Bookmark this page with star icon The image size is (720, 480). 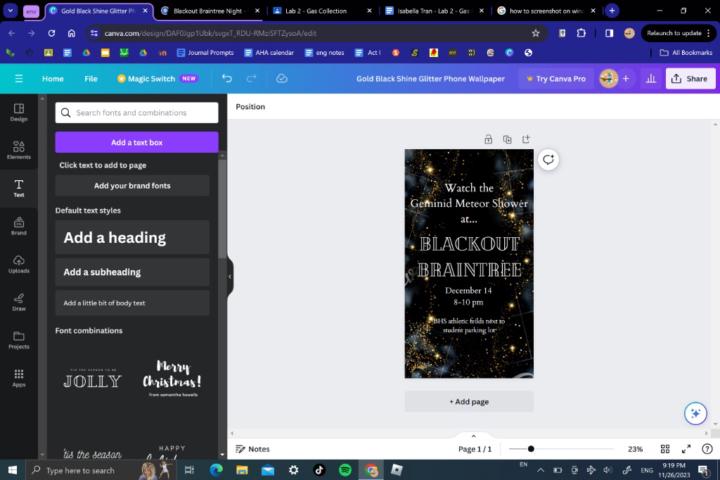[535, 33]
